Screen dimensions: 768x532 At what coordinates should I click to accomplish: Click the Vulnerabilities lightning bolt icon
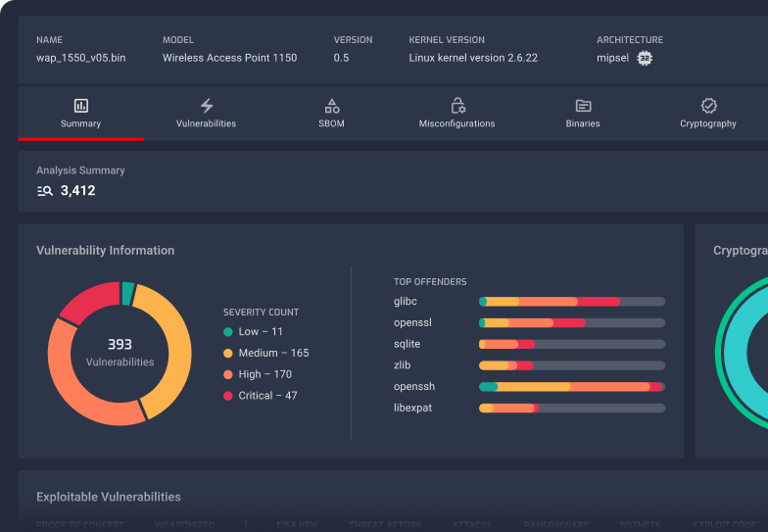click(x=207, y=106)
